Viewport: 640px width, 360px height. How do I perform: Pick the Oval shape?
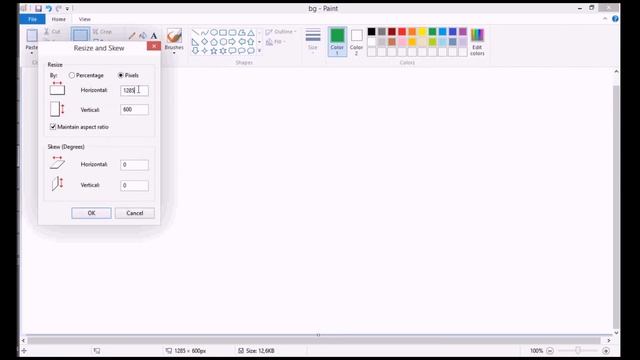pyautogui.click(x=214, y=33)
